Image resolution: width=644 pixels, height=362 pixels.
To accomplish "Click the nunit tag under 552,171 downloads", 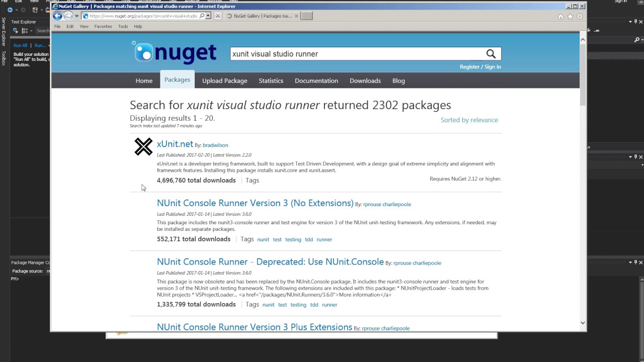I will 263,239.
